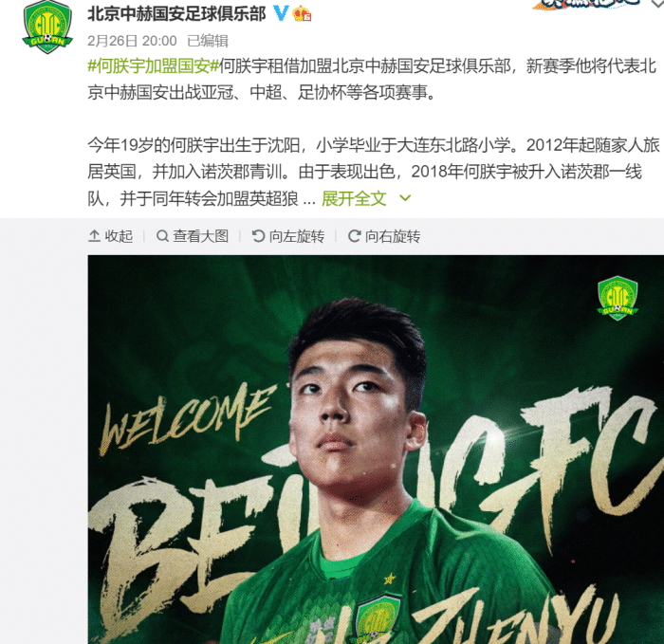Open the post timestamp 2月26日 20:00
664x644 pixels.
click(132, 41)
